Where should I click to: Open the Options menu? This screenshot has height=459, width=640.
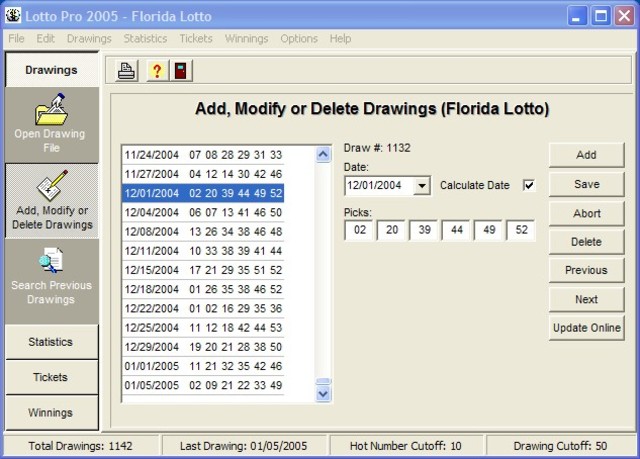(x=299, y=38)
